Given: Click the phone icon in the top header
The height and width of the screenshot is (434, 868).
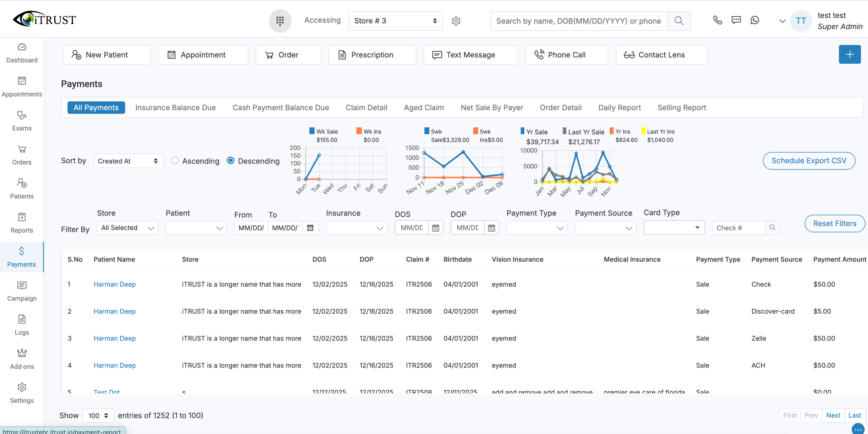Looking at the screenshot, I should [717, 20].
